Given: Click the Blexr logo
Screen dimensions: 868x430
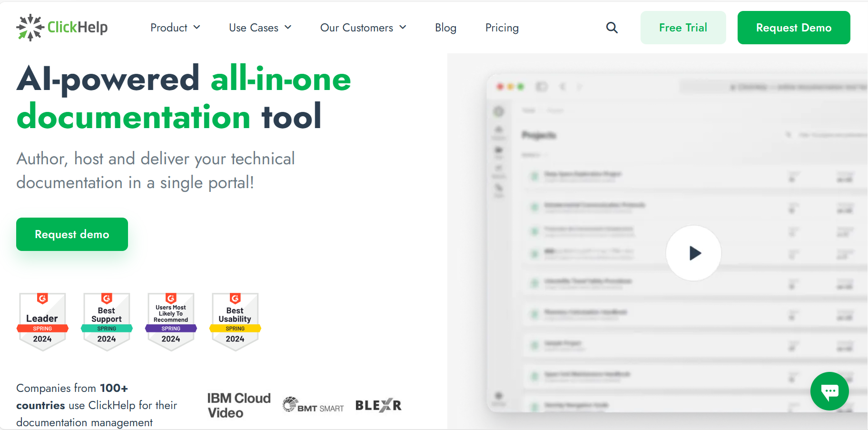Looking at the screenshot, I should 378,405.
